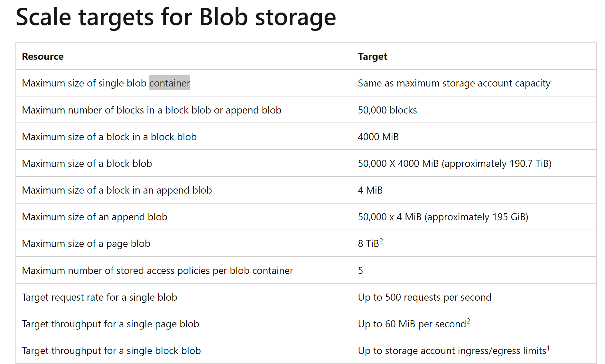This screenshot has height=364, width=605.
Task: Click 'Up to 500 requests per second'
Action: 424,297
